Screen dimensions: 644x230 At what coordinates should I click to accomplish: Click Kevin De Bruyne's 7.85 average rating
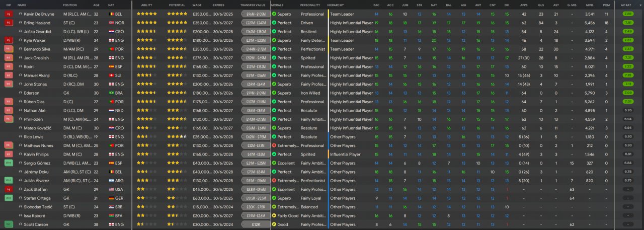point(628,14)
